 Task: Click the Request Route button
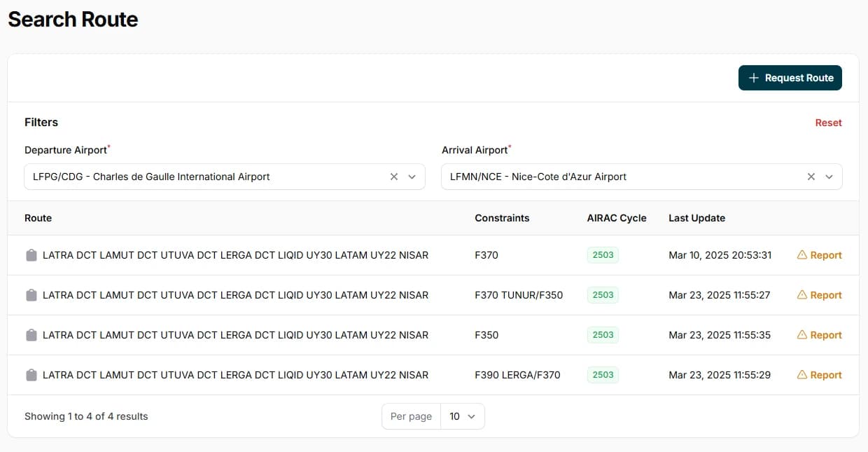click(790, 78)
